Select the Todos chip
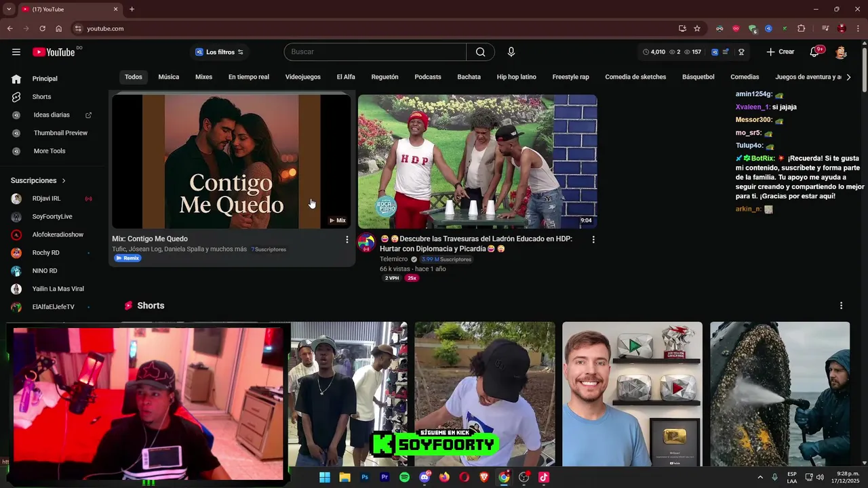 134,77
